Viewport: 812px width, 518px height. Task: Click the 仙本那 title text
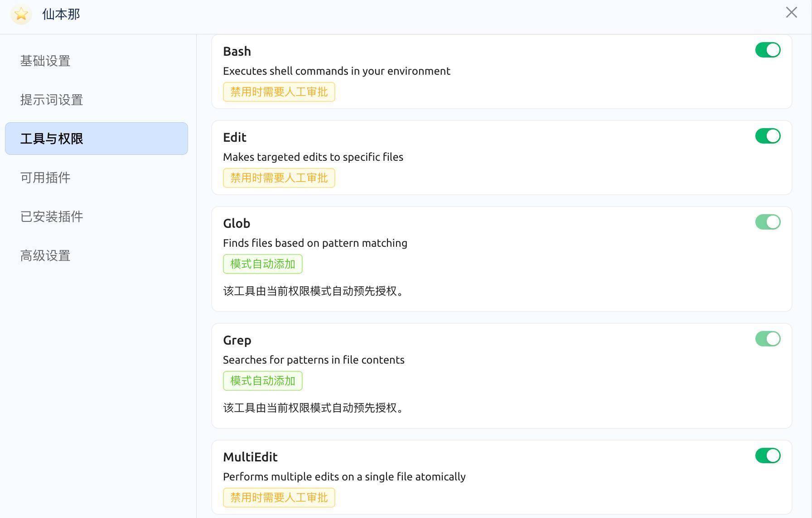tap(61, 14)
